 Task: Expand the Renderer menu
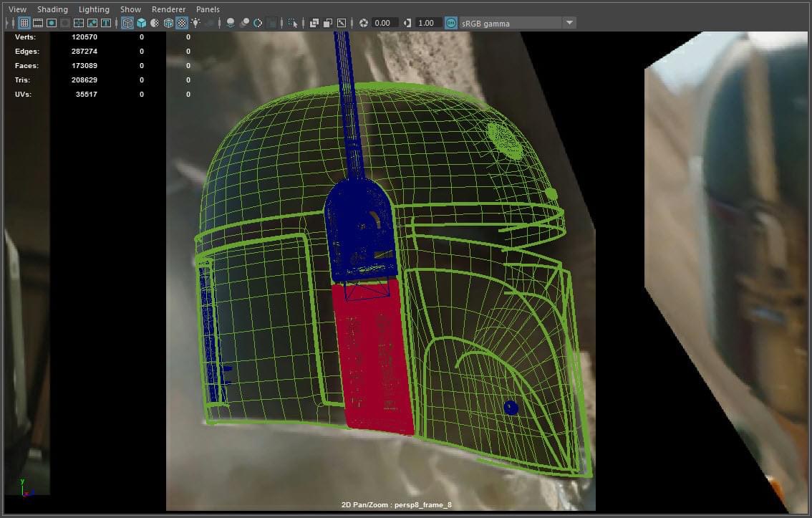click(168, 9)
